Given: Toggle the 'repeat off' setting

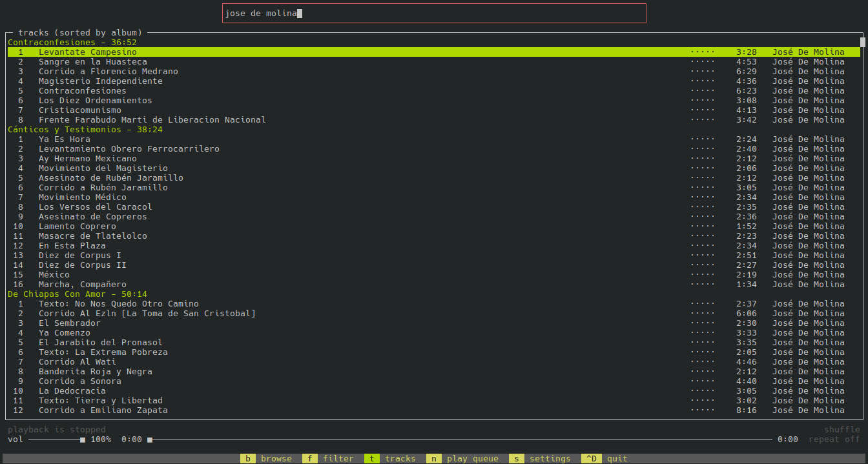Looking at the screenshot, I should point(834,439).
